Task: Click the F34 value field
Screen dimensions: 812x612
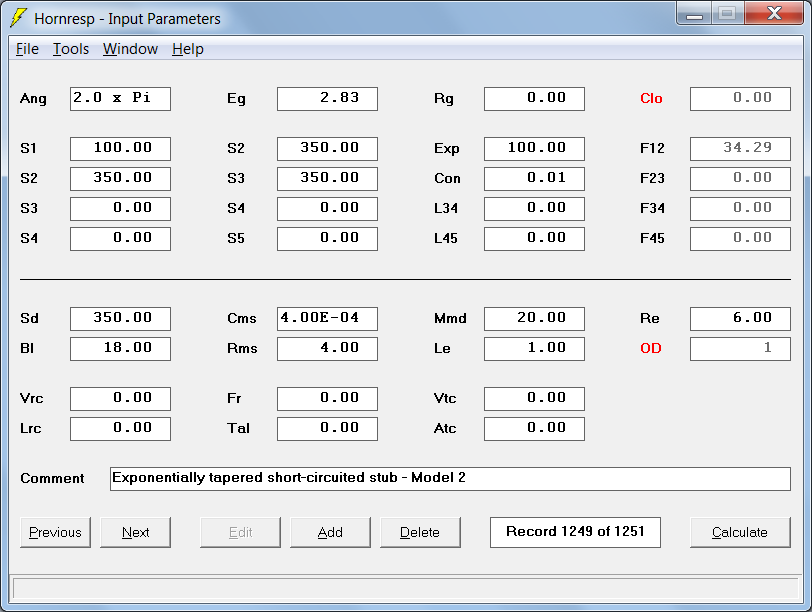Action: coord(740,209)
